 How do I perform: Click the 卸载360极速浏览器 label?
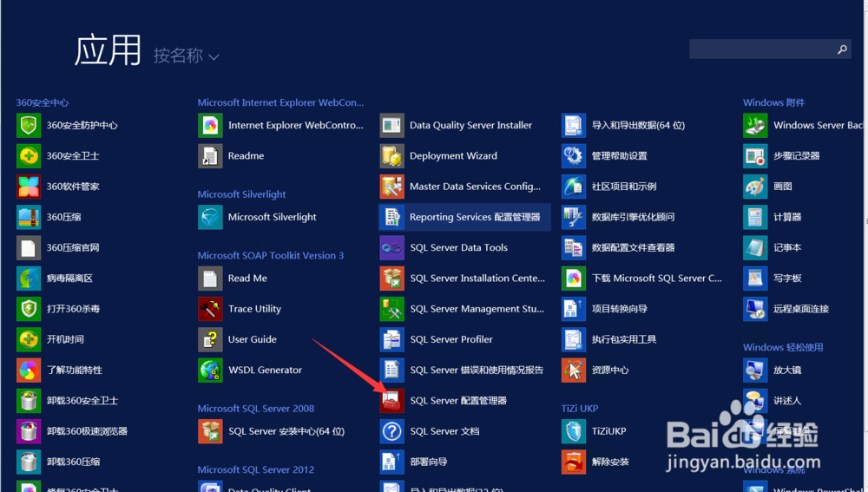click(x=87, y=431)
